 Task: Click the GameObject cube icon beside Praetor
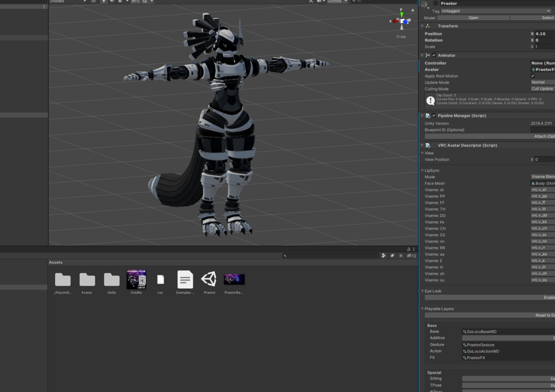tap(424, 3)
